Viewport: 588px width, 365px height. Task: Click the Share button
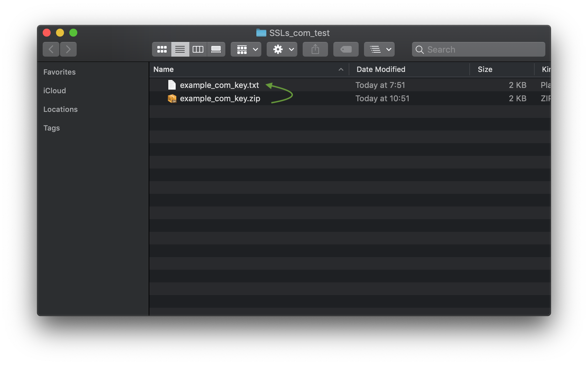coord(315,49)
